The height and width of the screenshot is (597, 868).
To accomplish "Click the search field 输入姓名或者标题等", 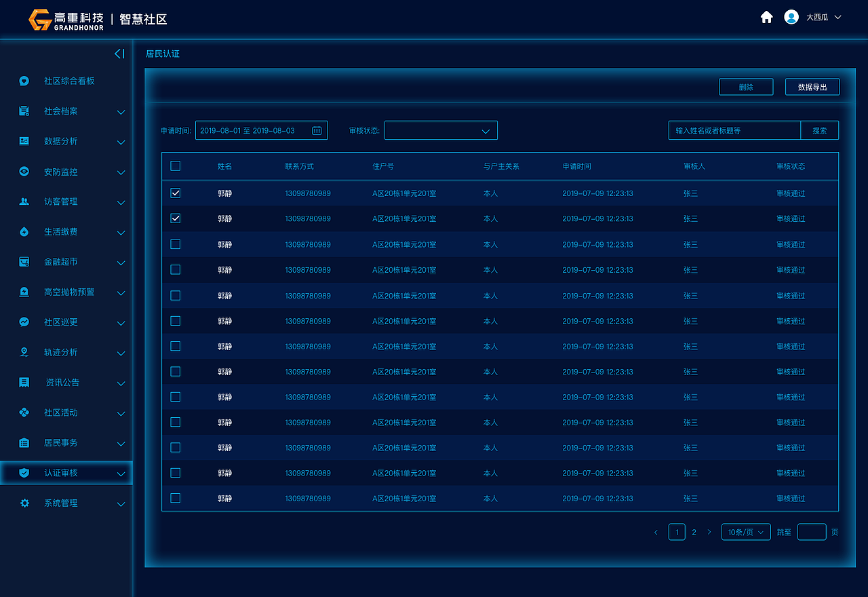I will (734, 130).
